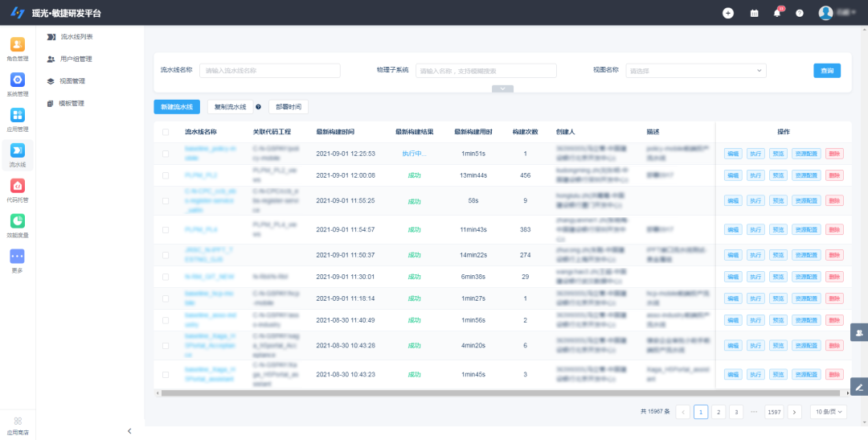The width and height of the screenshot is (868, 440).
Task: Open the calendar icon in the top bar
Action: pos(754,13)
